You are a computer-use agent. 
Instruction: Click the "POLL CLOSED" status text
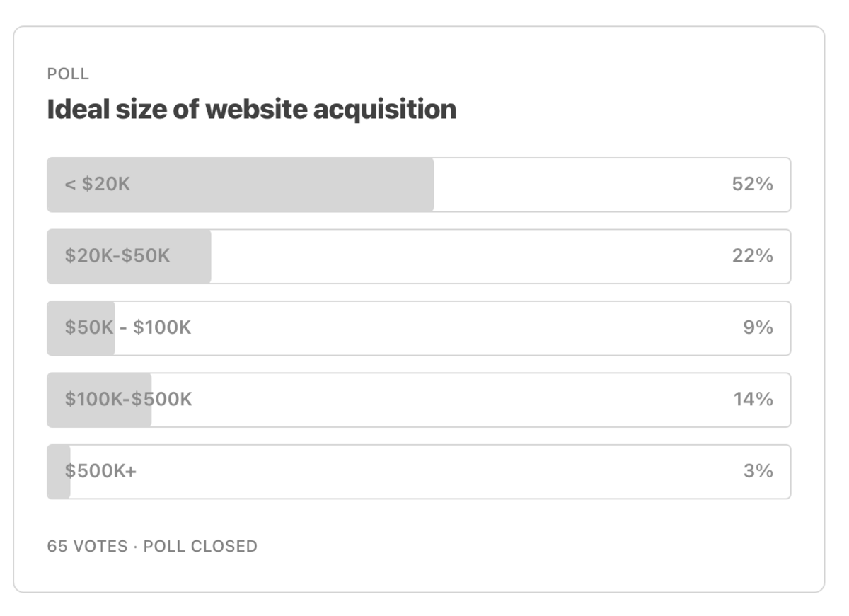coord(200,547)
